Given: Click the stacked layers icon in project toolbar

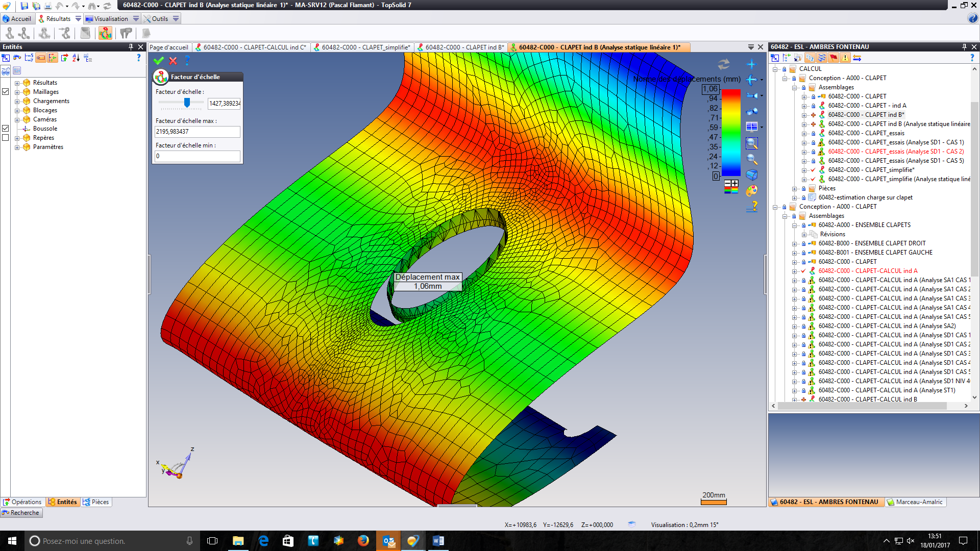Looking at the screenshot, I should (822, 58).
